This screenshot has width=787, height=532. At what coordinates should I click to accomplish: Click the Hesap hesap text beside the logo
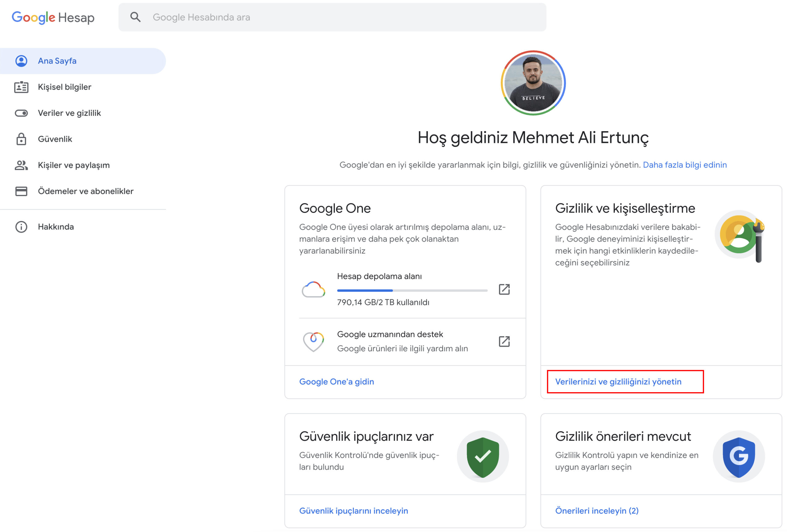76,18
